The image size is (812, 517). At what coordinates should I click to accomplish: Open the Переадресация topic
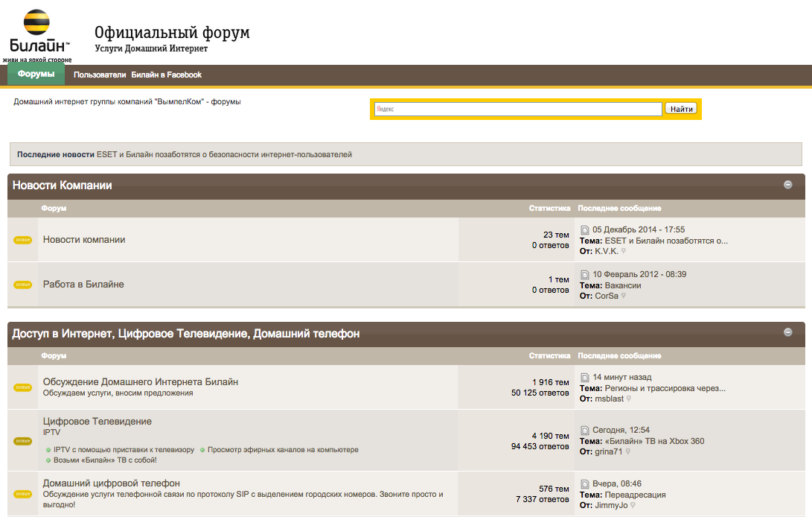[636, 495]
